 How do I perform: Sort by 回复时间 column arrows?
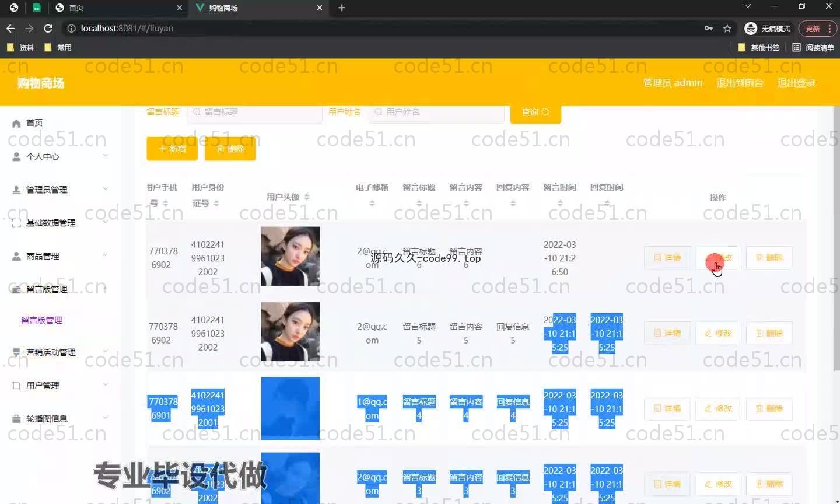(607, 203)
